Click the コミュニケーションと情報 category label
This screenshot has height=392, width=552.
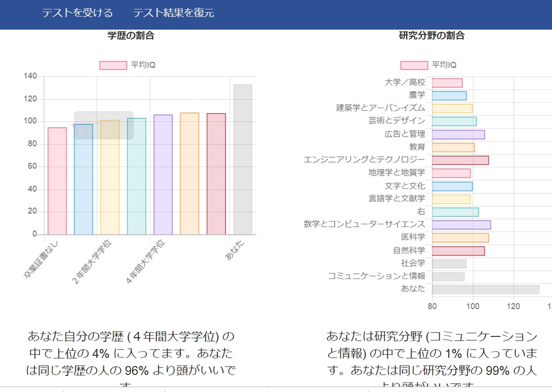(x=376, y=276)
